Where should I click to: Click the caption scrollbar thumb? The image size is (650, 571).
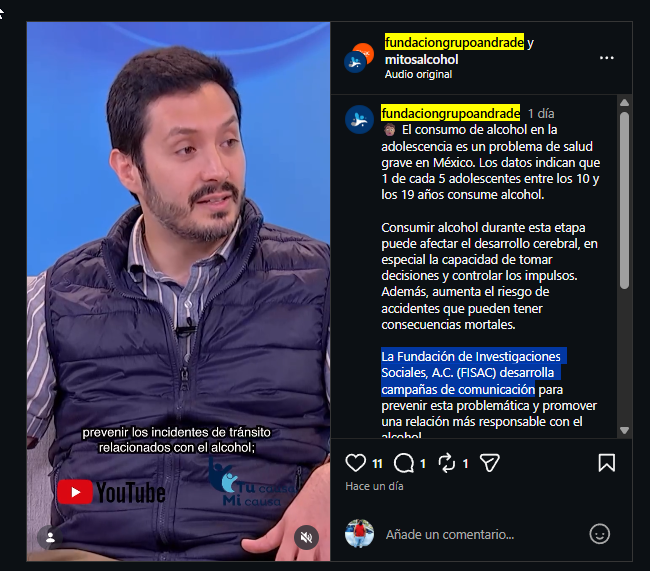[x=624, y=200]
